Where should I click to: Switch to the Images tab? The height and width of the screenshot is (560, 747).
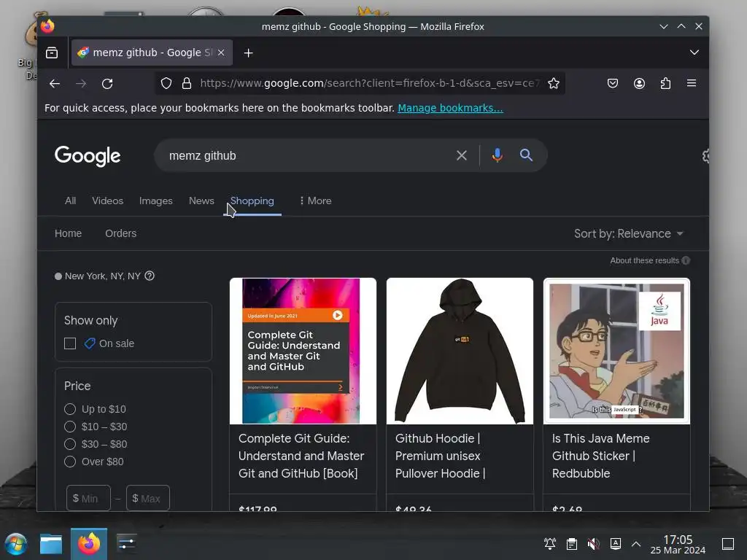[156, 201]
